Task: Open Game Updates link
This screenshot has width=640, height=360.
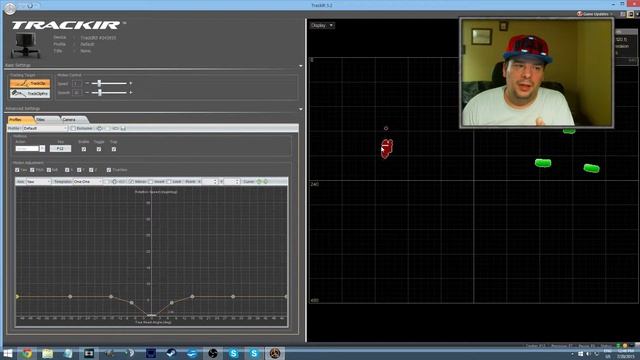Action: pos(596,14)
